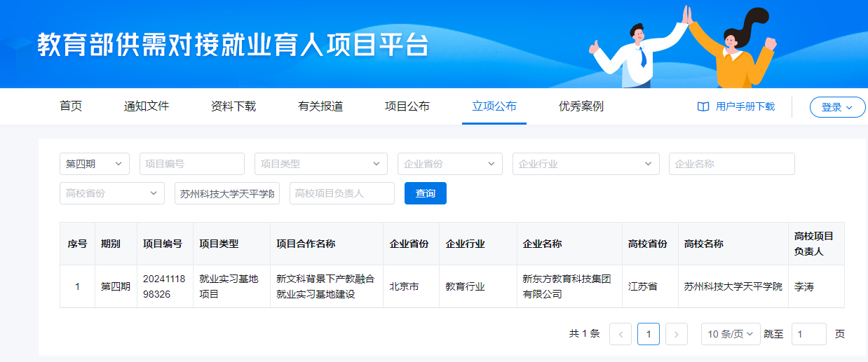Go to the next page arrow
The image size is (868, 362).
pos(676,335)
